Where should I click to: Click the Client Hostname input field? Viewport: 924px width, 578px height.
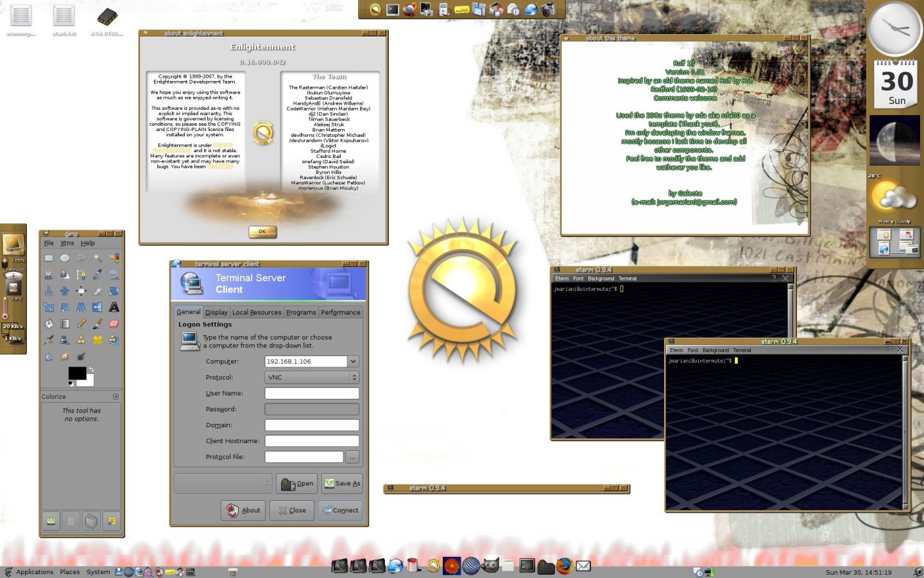pos(312,441)
